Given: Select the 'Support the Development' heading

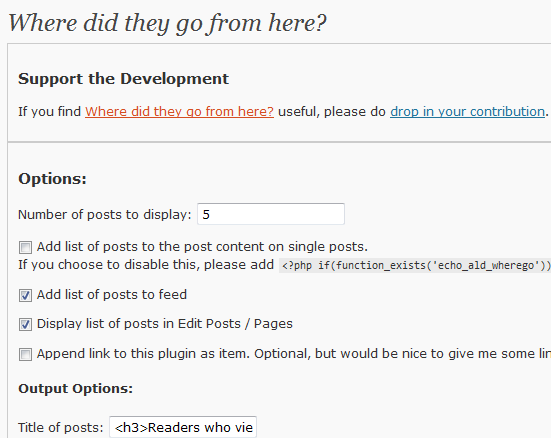Looking at the screenshot, I should [123, 79].
